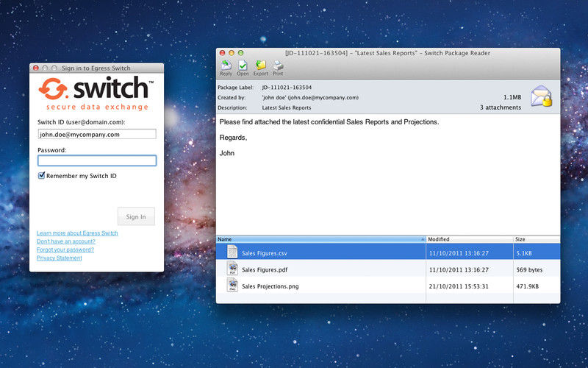Click the 1.1MB package size text

[x=512, y=97]
